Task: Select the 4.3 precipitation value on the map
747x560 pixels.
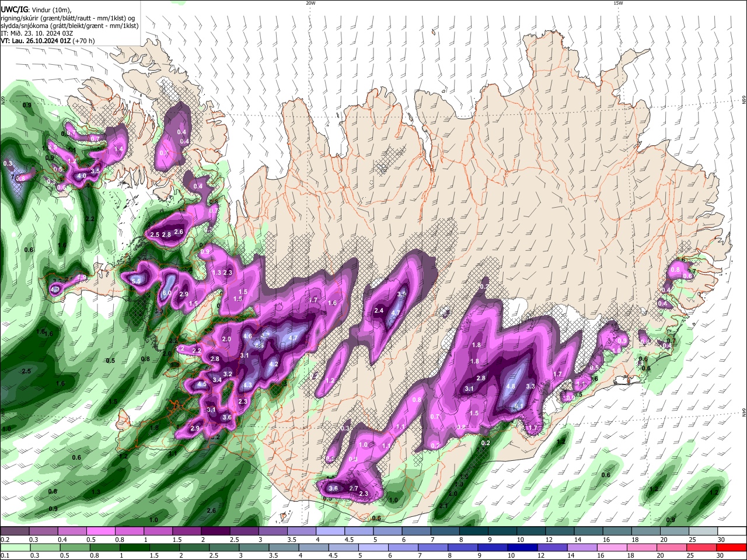Action: [247, 385]
